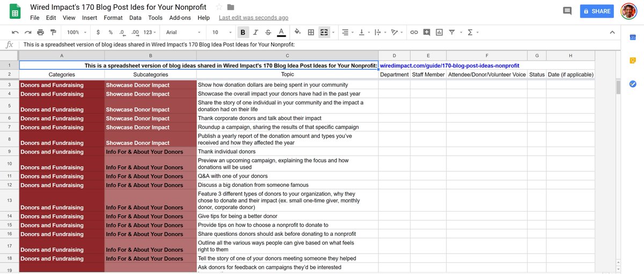This screenshot has width=644, height=274.
Task: Open 'Last edit was seconds ago' link
Action: tap(253, 18)
